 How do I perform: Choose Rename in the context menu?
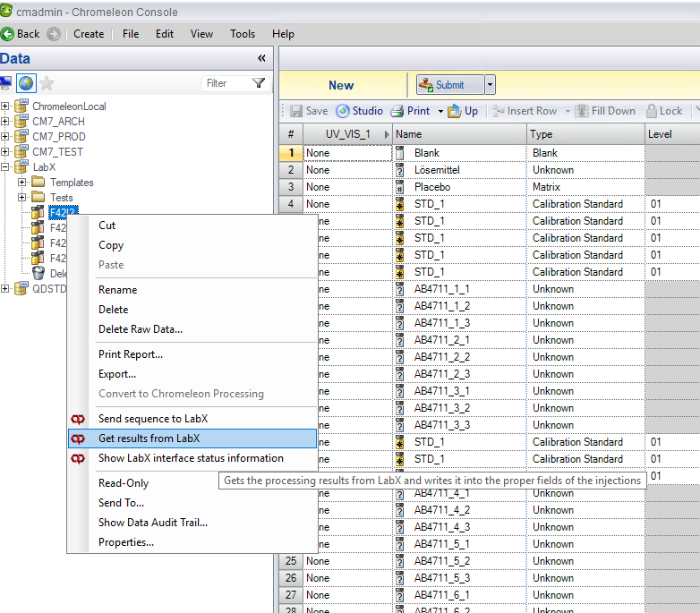pos(192,290)
